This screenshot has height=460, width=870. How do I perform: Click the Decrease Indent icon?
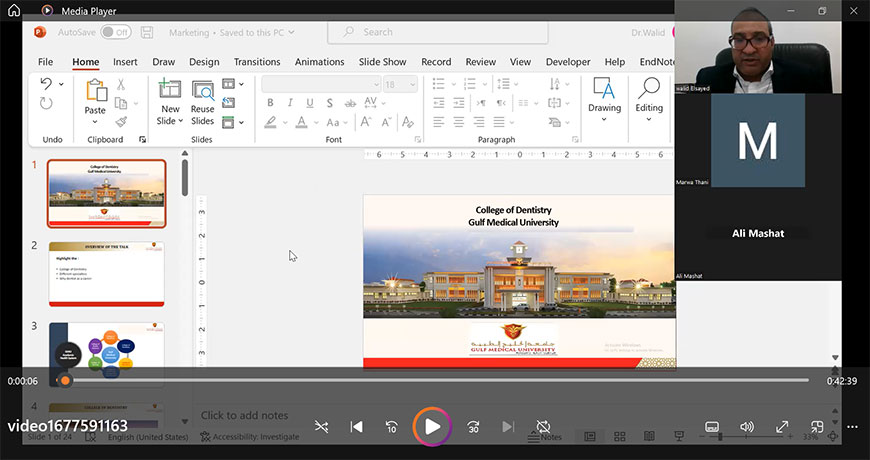pyautogui.click(x=438, y=103)
